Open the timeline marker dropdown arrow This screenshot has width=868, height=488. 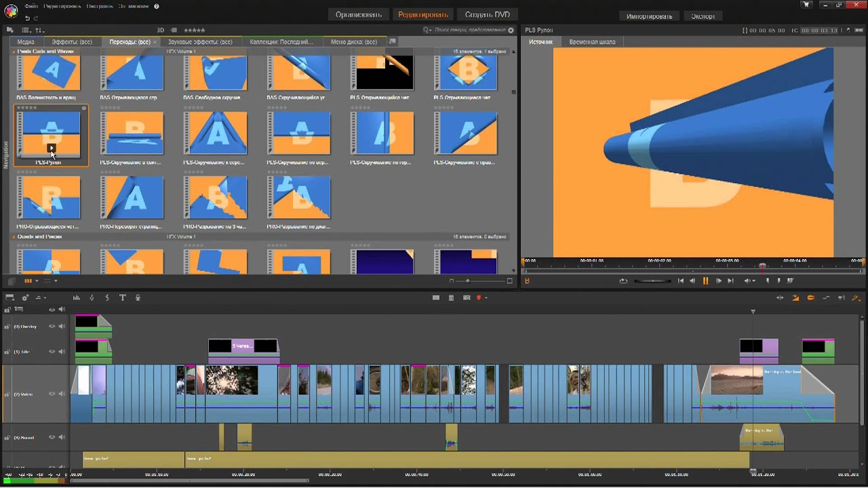tap(486, 298)
